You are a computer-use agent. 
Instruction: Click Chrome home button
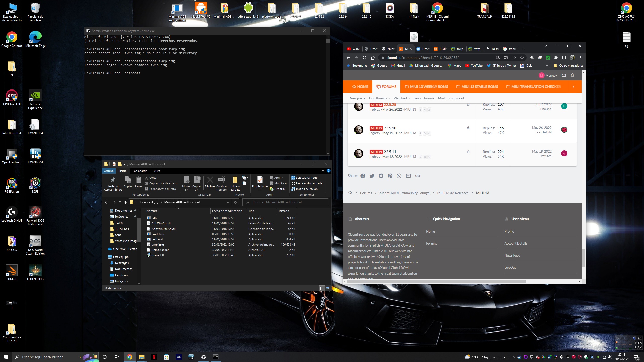pyautogui.click(x=373, y=58)
